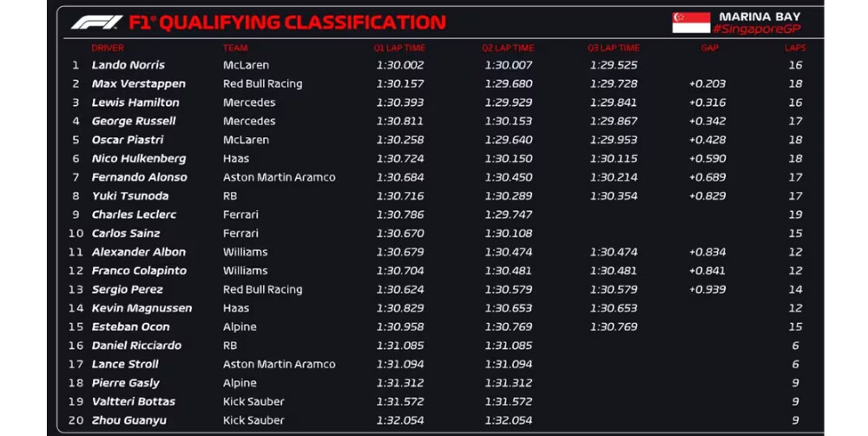This screenshot has width=868, height=436.
Task: Click the Q1 LAP TIME column header
Action: (399, 48)
